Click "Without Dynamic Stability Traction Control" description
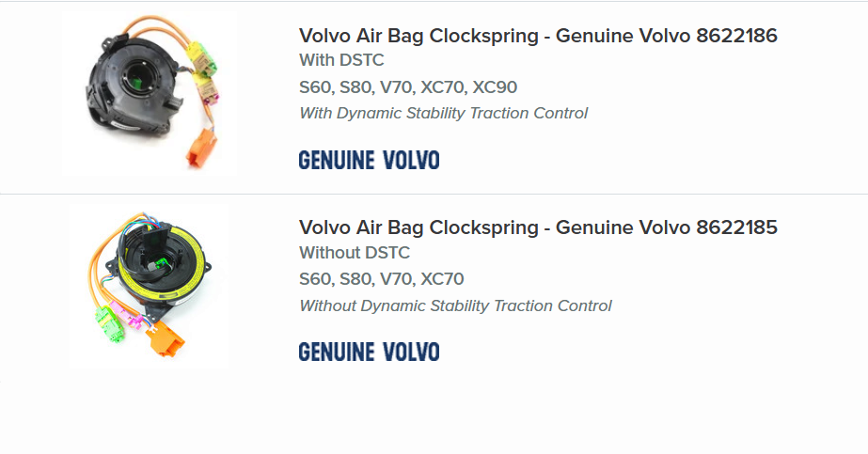 [x=455, y=305]
